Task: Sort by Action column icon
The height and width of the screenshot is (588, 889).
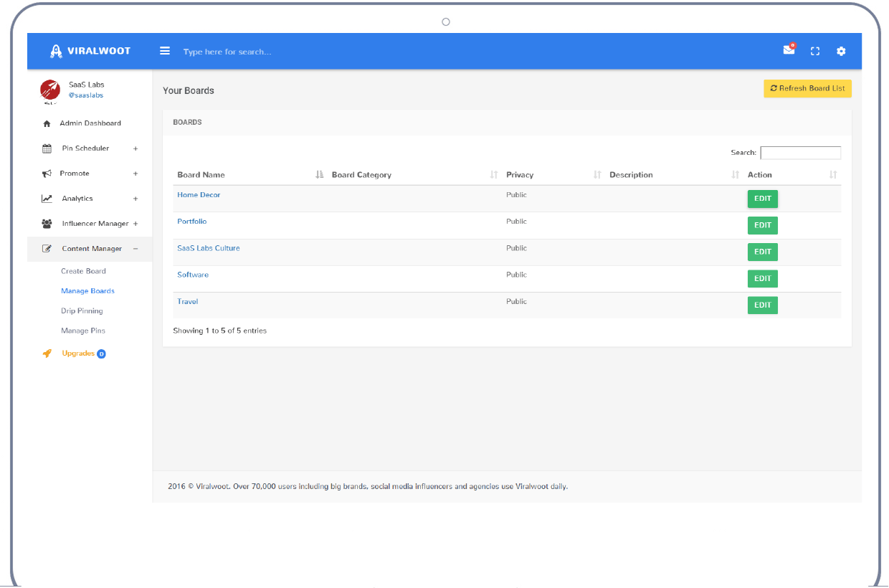Action: (833, 175)
